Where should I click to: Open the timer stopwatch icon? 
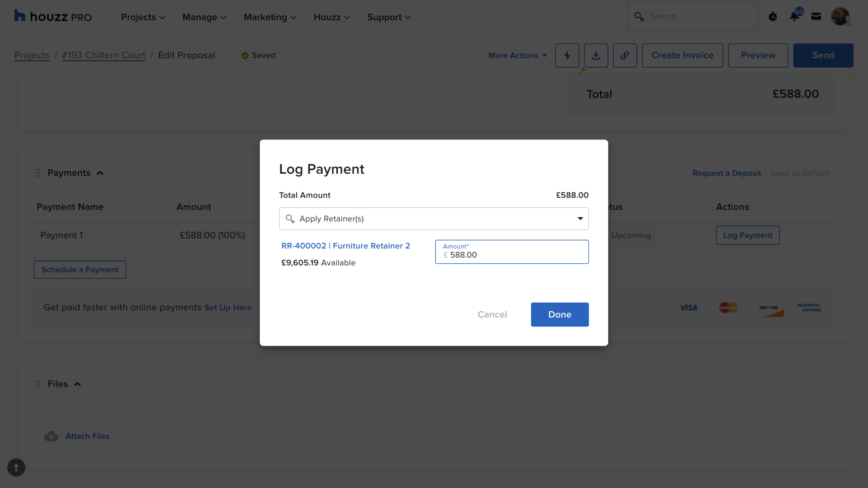[x=773, y=16]
